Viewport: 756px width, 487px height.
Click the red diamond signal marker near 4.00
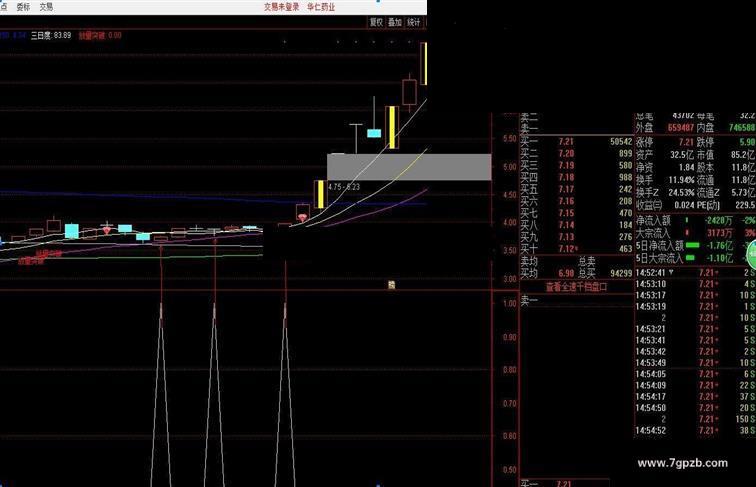click(x=302, y=217)
